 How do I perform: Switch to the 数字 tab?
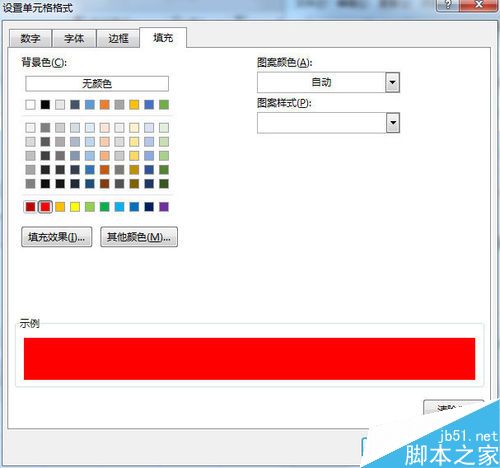click(x=30, y=38)
